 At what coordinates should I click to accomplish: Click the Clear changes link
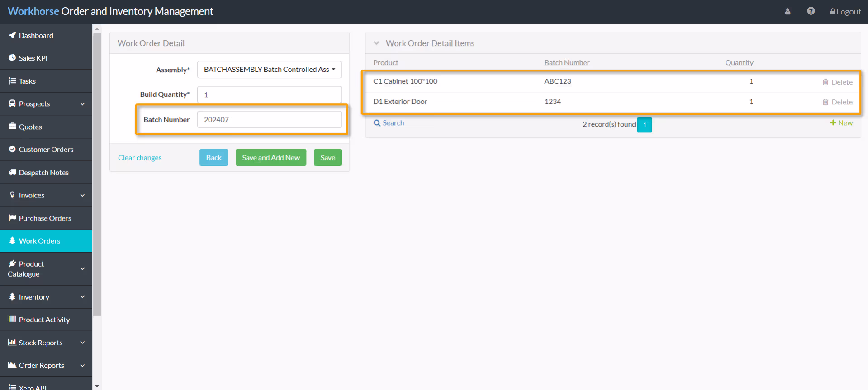coord(140,158)
